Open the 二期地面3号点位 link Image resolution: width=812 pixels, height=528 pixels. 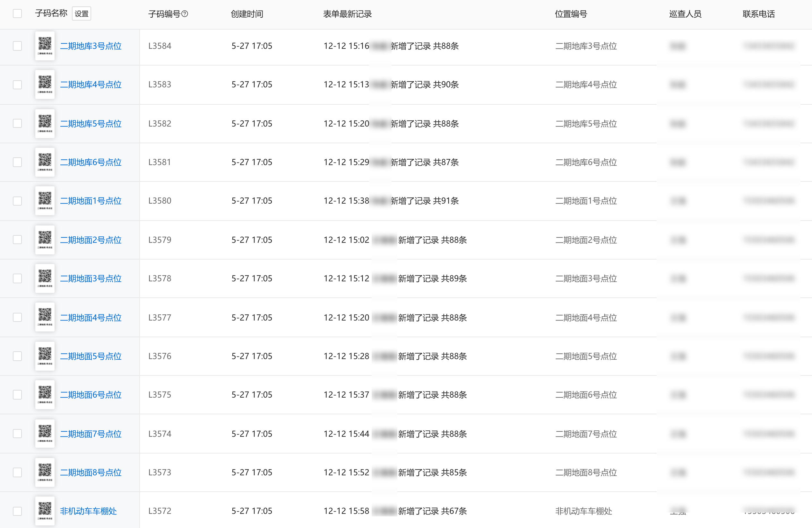click(x=91, y=278)
